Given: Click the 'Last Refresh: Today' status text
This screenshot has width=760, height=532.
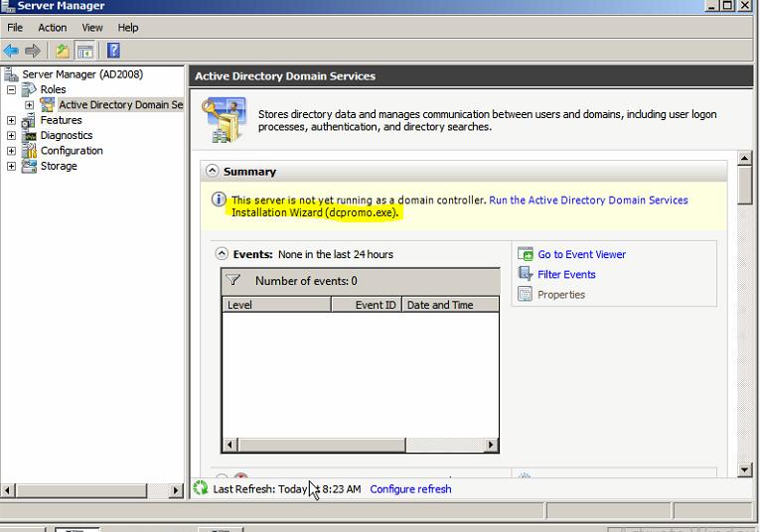Looking at the screenshot, I should click(260, 489).
